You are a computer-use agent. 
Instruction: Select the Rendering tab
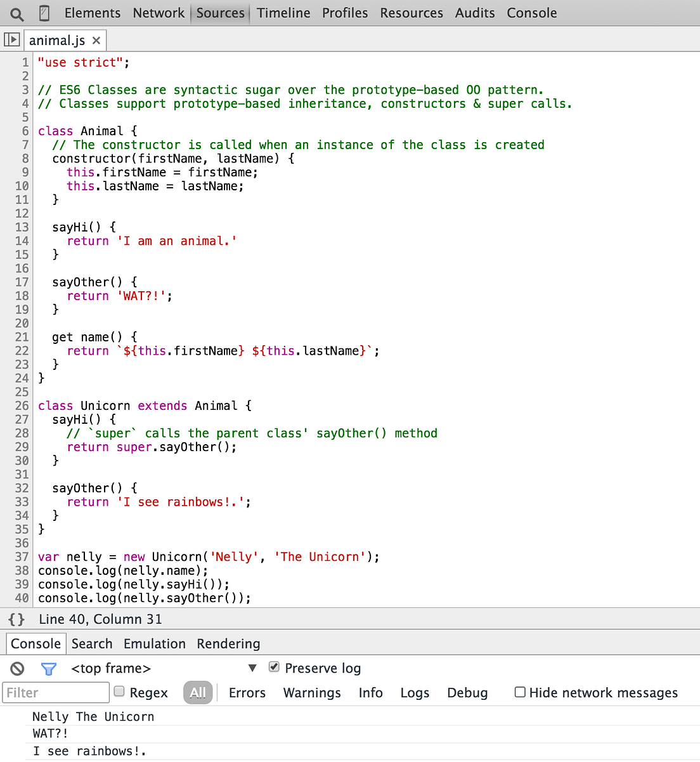click(x=228, y=643)
